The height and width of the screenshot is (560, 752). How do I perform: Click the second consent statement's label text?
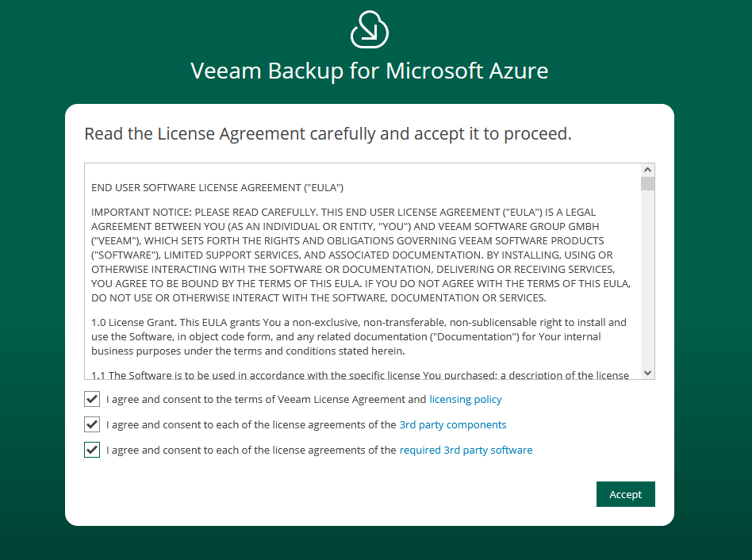251,425
